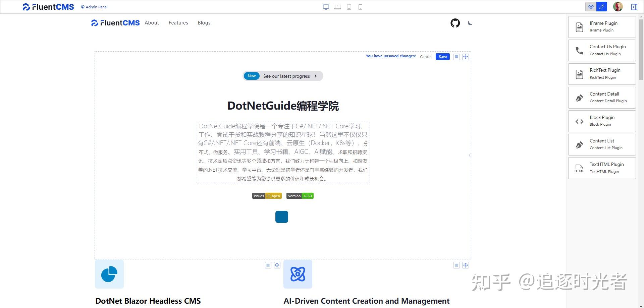Toggle preview mode with the eye icon

(x=591, y=7)
